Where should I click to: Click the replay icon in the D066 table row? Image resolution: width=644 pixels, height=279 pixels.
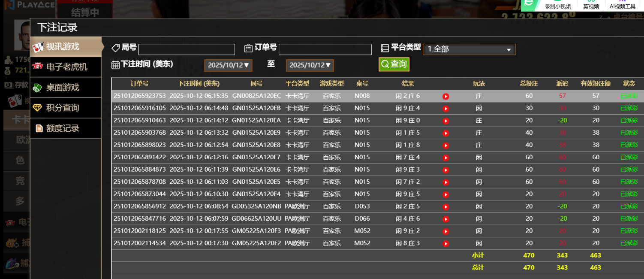[x=445, y=219]
